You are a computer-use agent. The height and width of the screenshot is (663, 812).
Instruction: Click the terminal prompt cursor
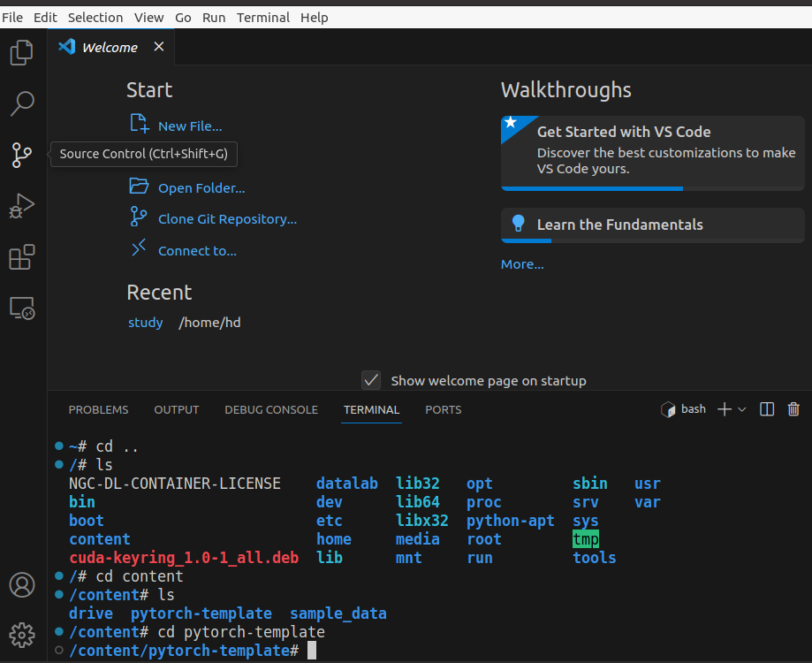point(312,651)
